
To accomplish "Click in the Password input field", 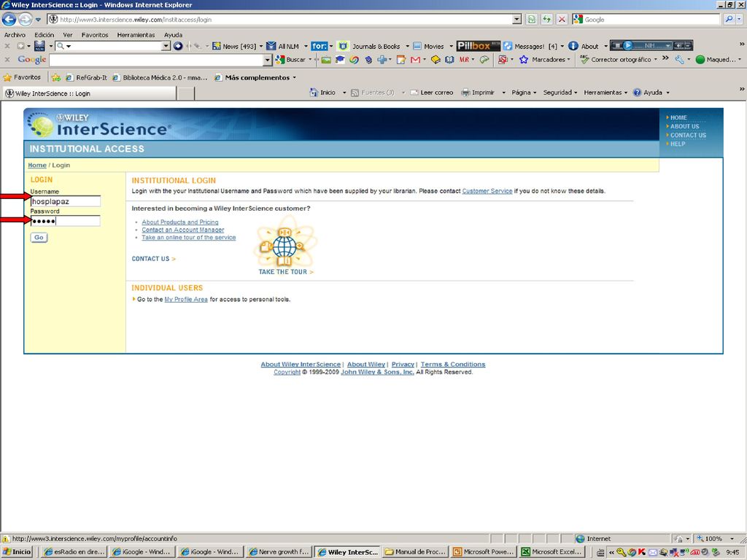I will (x=65, y=221).
